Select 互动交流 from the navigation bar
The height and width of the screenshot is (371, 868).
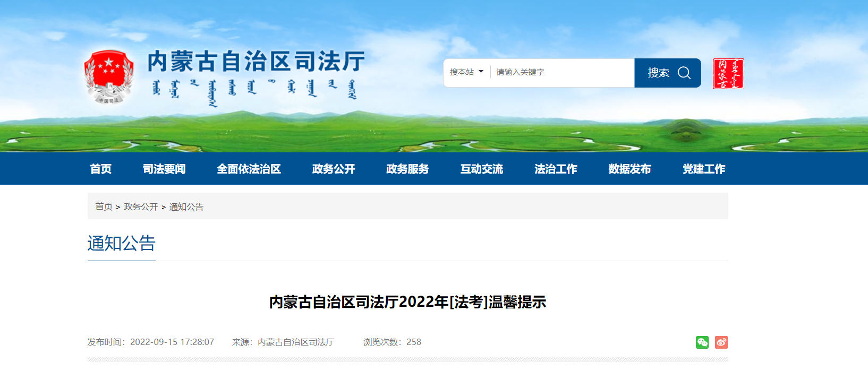tap(482, 169)
